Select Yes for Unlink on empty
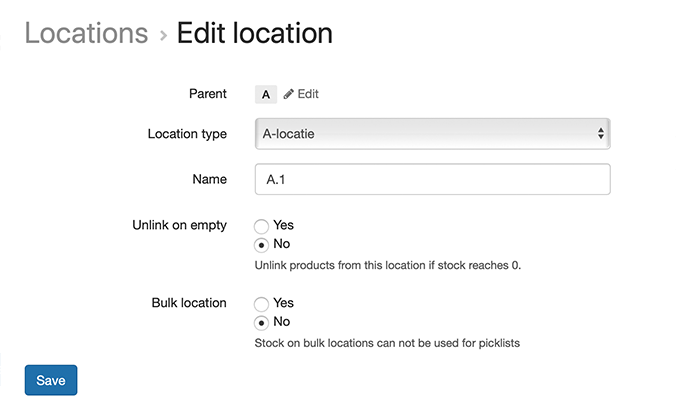The width and height of the screenshot is (676, 415). pos(261,226)
